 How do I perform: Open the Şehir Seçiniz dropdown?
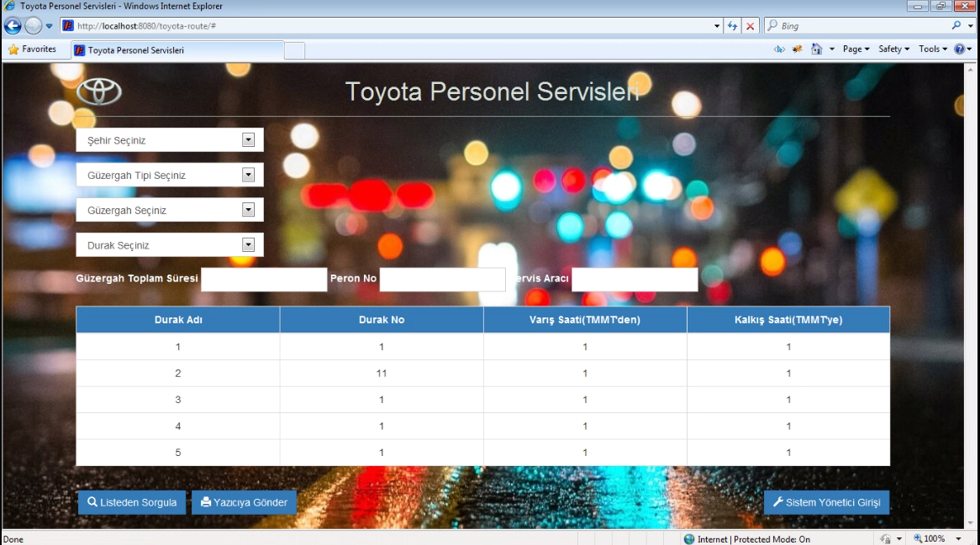pos(170,140)
